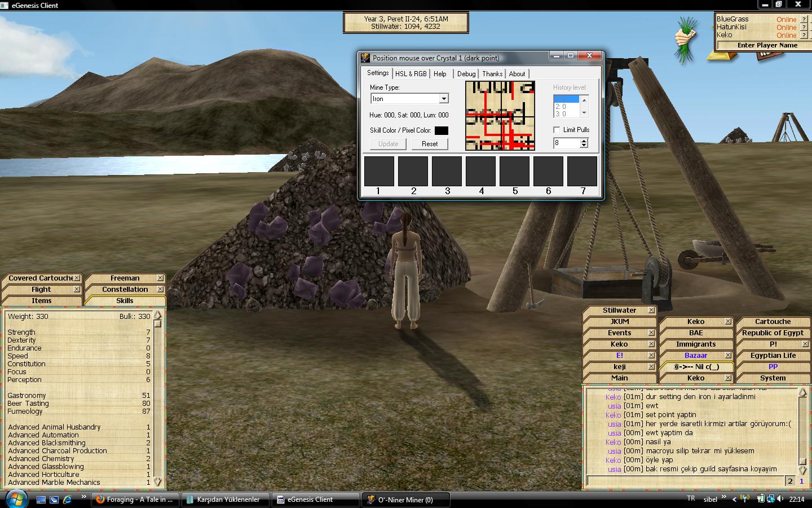Open the About tab in miner window

click(x=517, y=74)
